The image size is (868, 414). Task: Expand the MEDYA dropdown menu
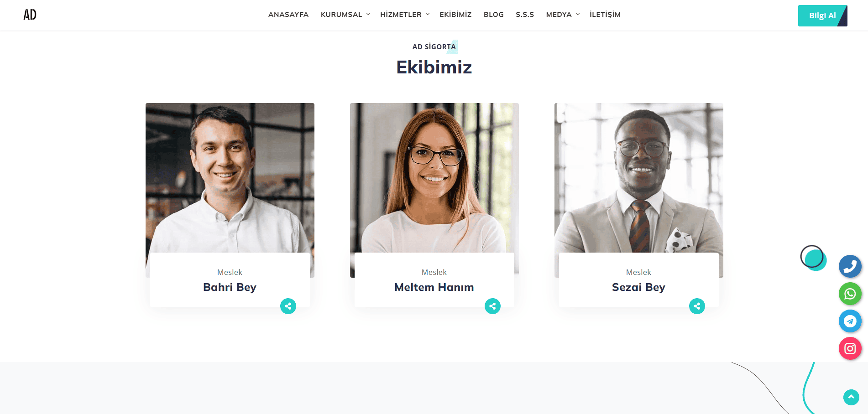click(x=563, y=15)
